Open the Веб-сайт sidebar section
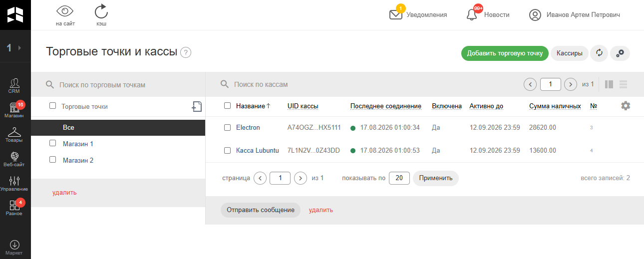 coord(14,159)
